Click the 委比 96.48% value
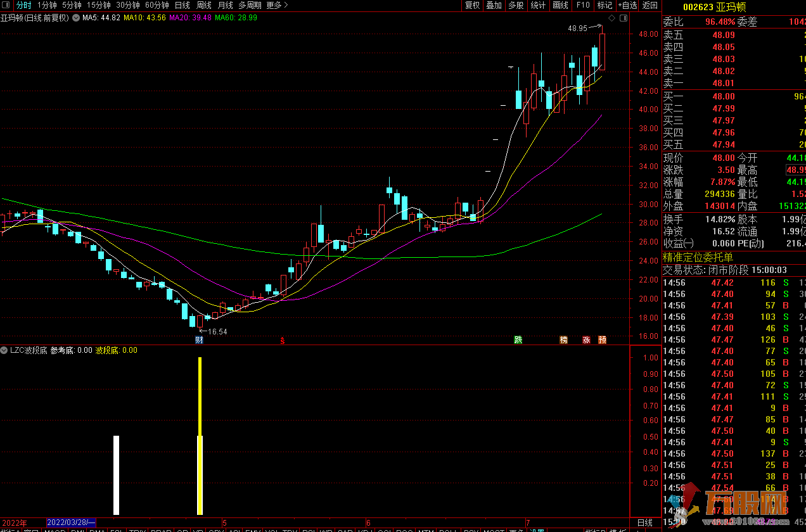This screenshot has width=806, height=532. tap(720, 22)
